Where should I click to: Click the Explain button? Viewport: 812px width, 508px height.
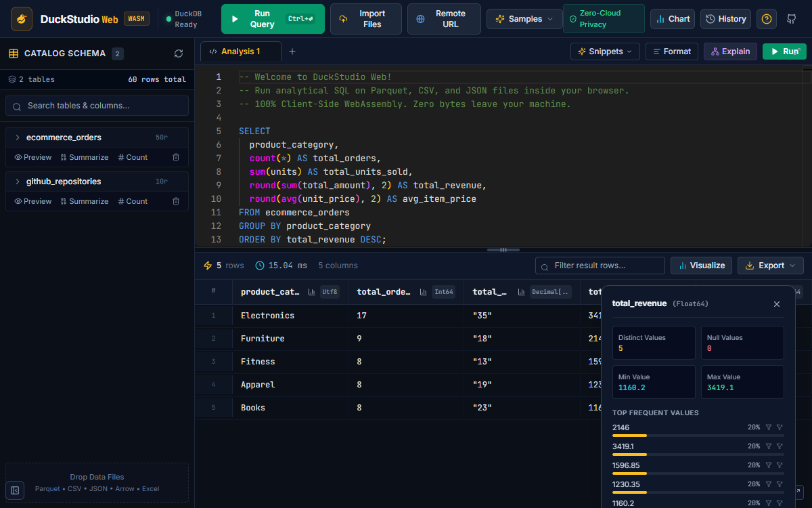tap(730, 51)
